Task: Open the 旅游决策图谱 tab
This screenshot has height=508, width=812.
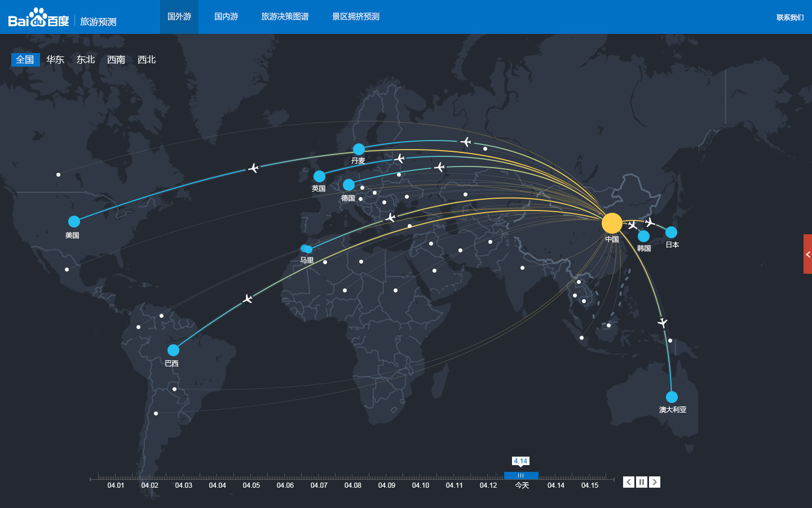Action: coord(285,17)
